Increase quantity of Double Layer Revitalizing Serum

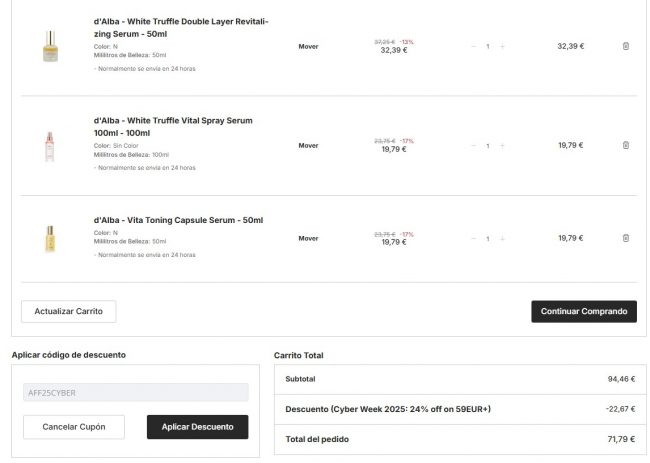502,46
